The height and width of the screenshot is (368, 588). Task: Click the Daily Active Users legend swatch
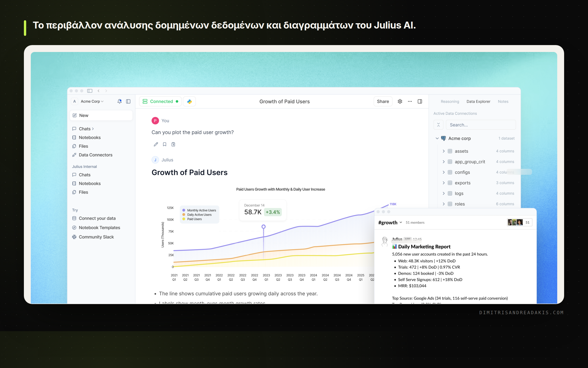tap(184, 215)
